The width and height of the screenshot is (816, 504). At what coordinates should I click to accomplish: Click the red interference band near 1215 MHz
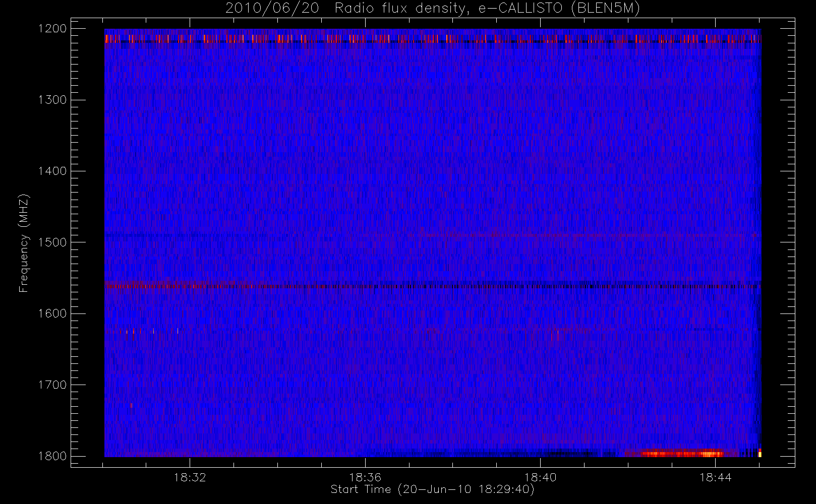433,38
